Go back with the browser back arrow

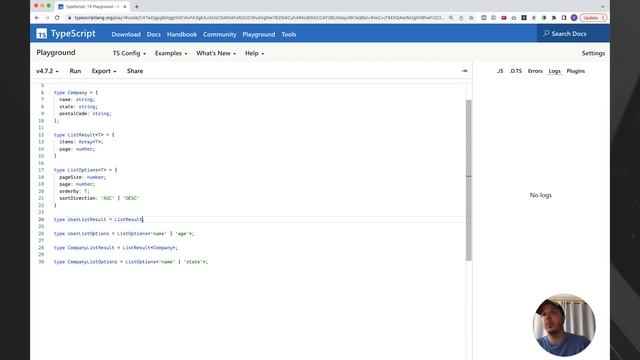37,18
